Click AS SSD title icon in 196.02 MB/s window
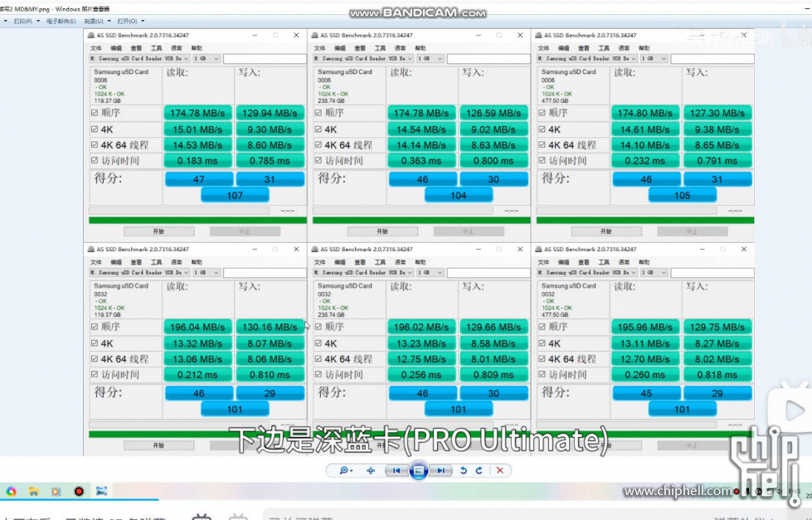Image resolution: width=812 pixels, height=520 pixels. pos(315,249)
